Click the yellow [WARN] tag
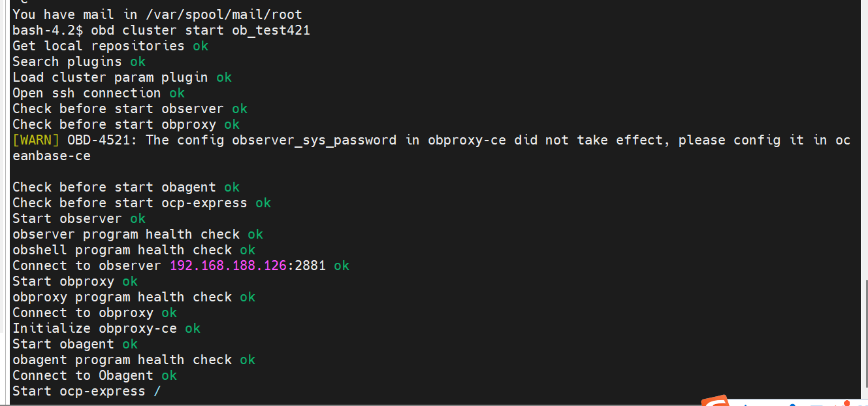This screenshot has height=406, width=868. click(36, 140)
